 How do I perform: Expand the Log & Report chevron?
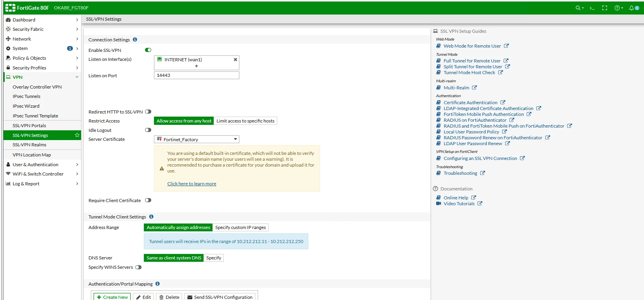77,184
